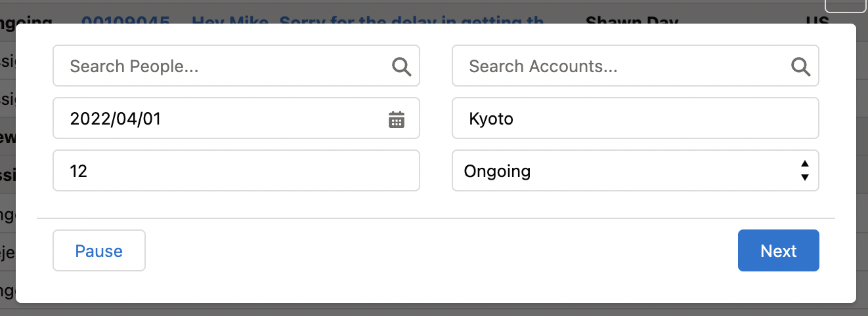Click the Search People magnifier icon
This screenshot has width=868, height=316.
pos(401,66)
